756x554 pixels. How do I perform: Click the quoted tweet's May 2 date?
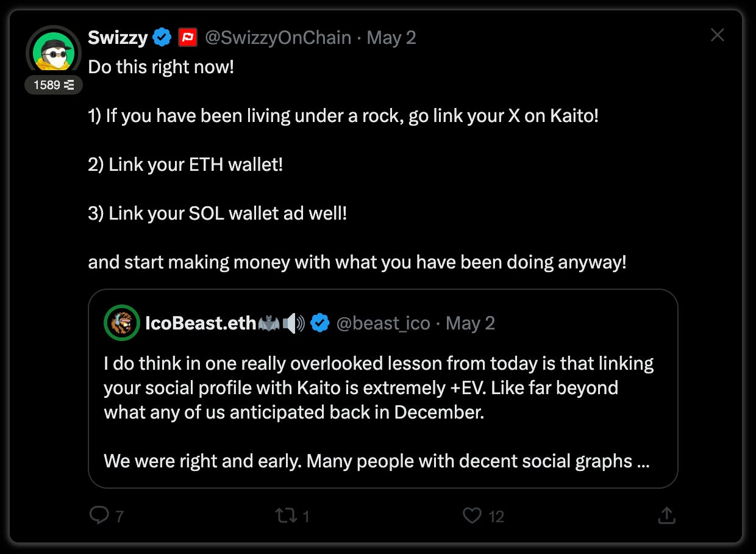point(470,323)
